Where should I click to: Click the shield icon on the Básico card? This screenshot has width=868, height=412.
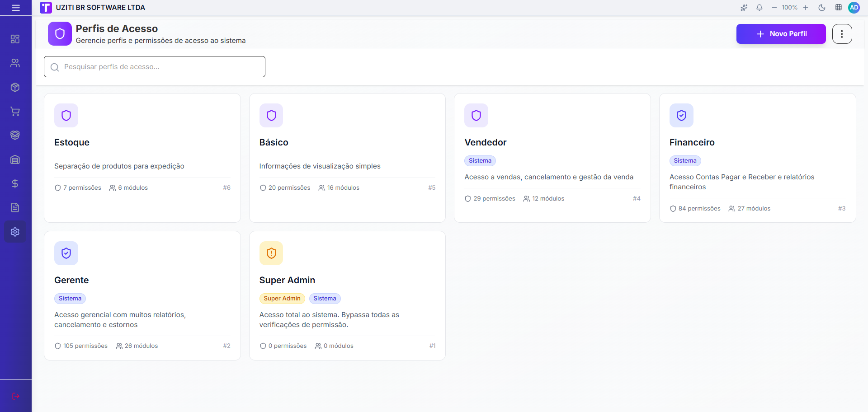(x=271, y=116)
